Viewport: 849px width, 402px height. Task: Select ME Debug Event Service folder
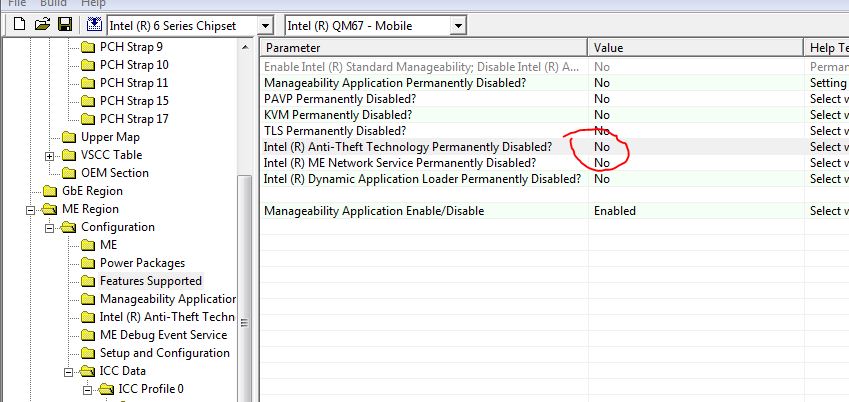164,335
